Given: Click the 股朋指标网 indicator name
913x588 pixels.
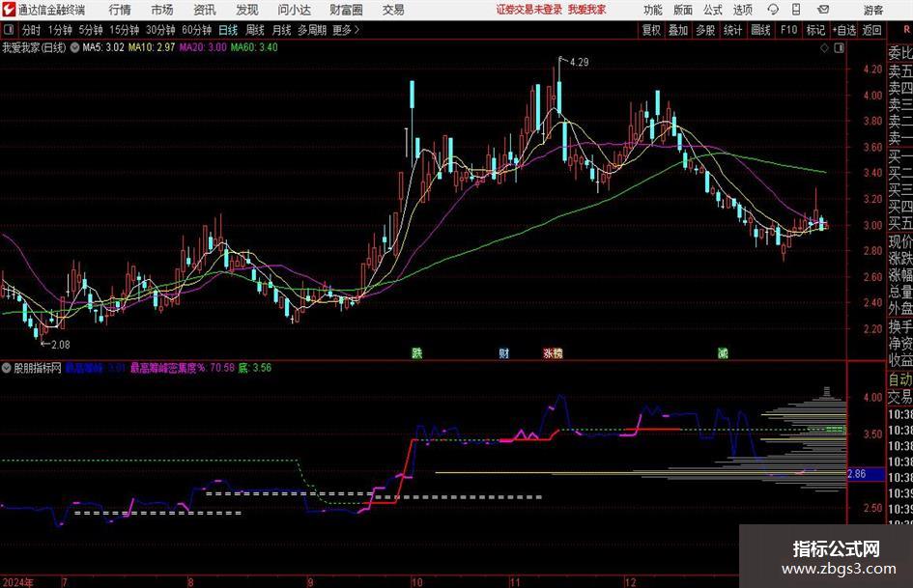Looking at the screenshot, I should pyautogui.click(x=38, y=368).
